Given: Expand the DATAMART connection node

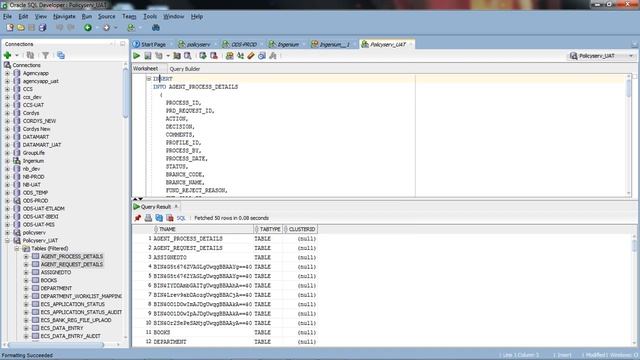Looking at the screenshot, I should pos(7,137).
